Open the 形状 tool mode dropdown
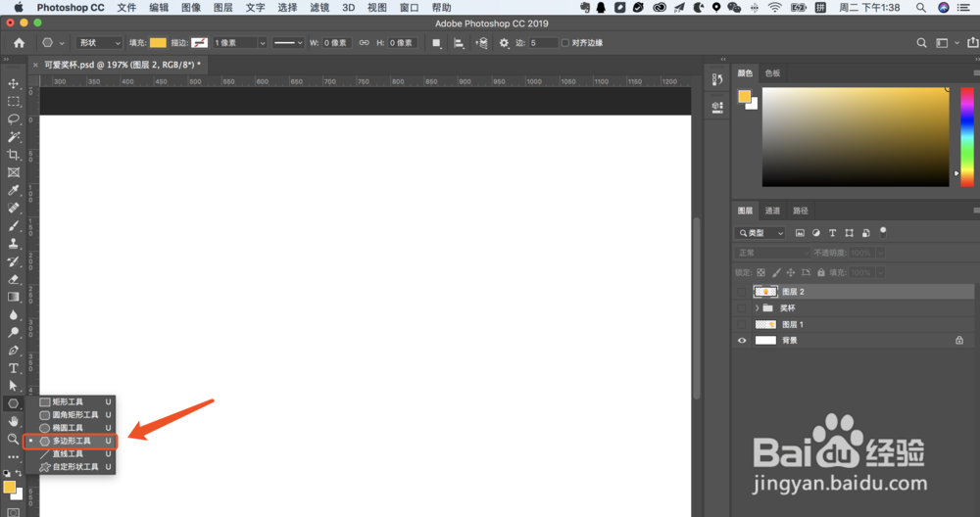Screen dimensions: 980x517 (x=99, y=43)
